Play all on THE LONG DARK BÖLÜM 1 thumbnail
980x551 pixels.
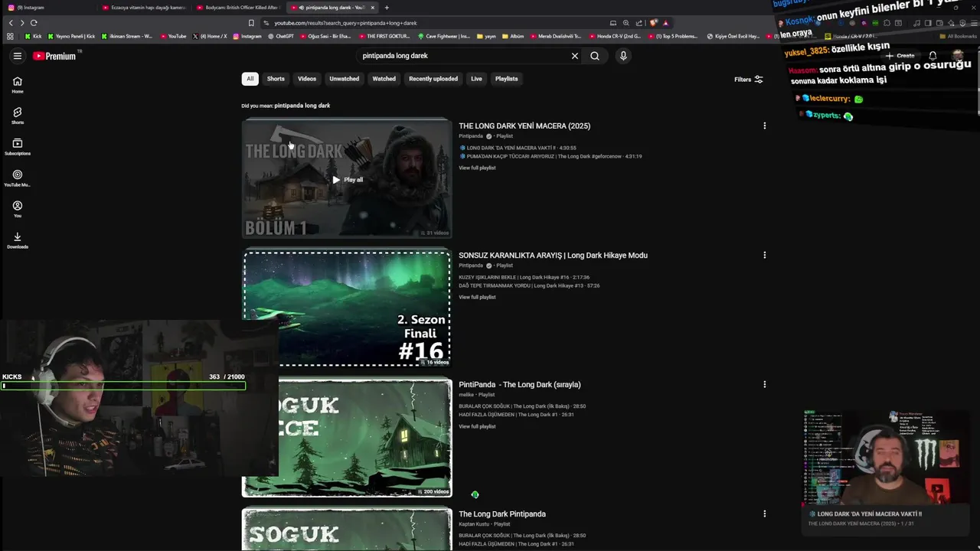point(347,179)
